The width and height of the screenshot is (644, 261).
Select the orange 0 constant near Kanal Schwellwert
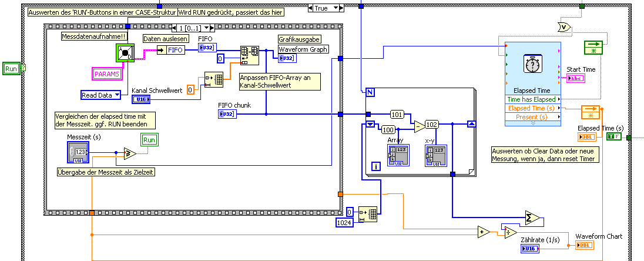click(x=190, y=89)
